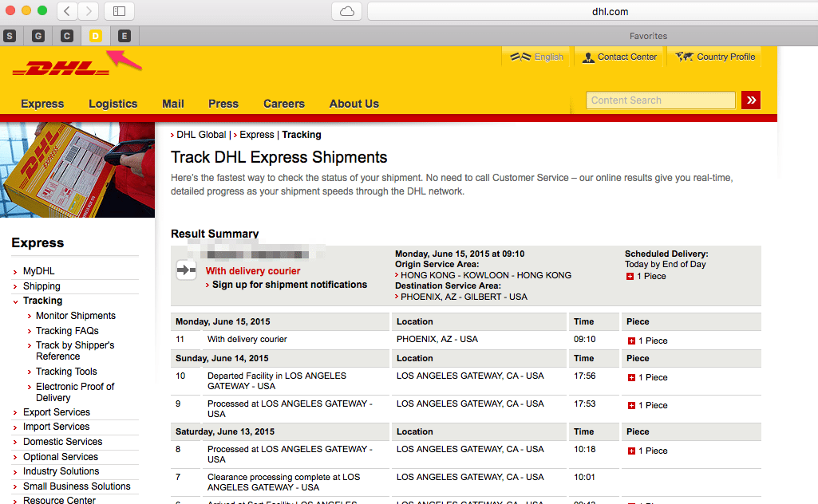
Task: Select the Result Summary heading
Action: click(215, 234)
